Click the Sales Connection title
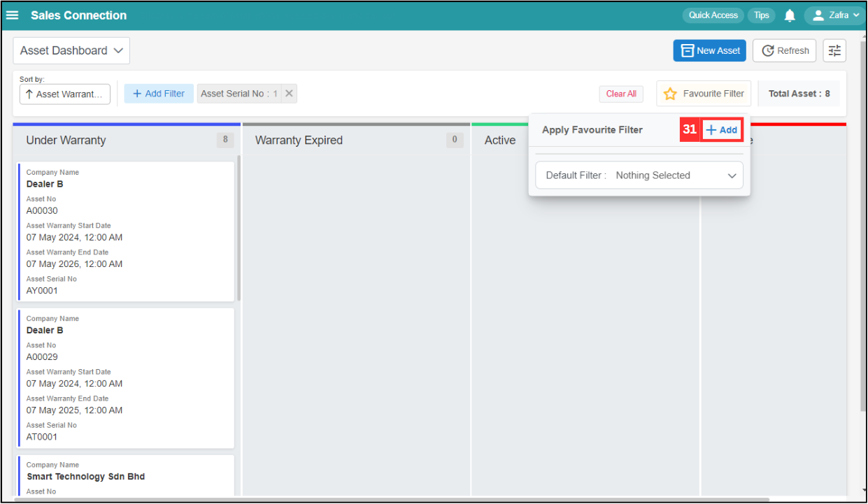868x504 pixels. [x=78, y=15]
